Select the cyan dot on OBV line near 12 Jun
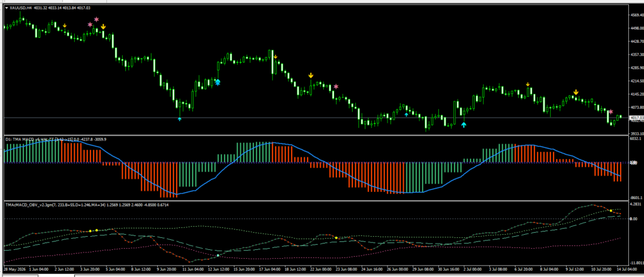This screenshot has width=644, height=277. coord(218,255)
